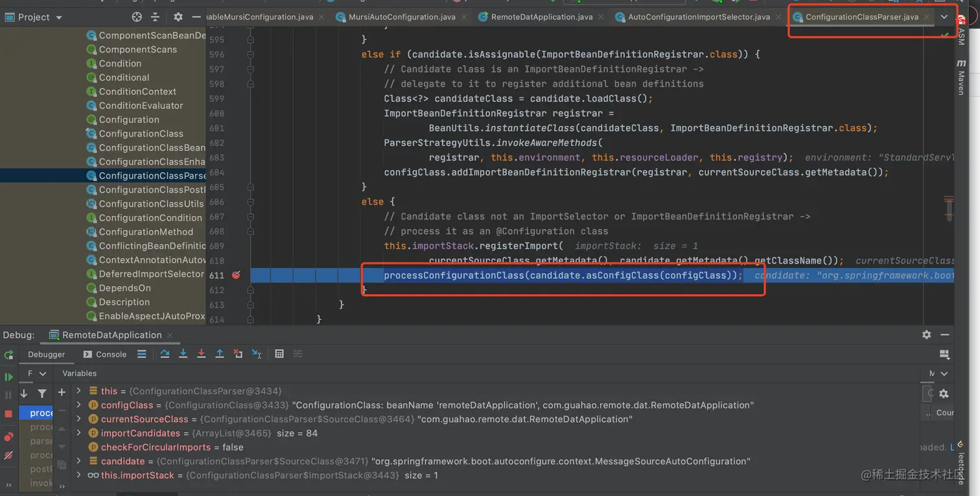Show hidden editor tabs dropdown
Screen dimensions: 980x496
click(x=944, y=17)
